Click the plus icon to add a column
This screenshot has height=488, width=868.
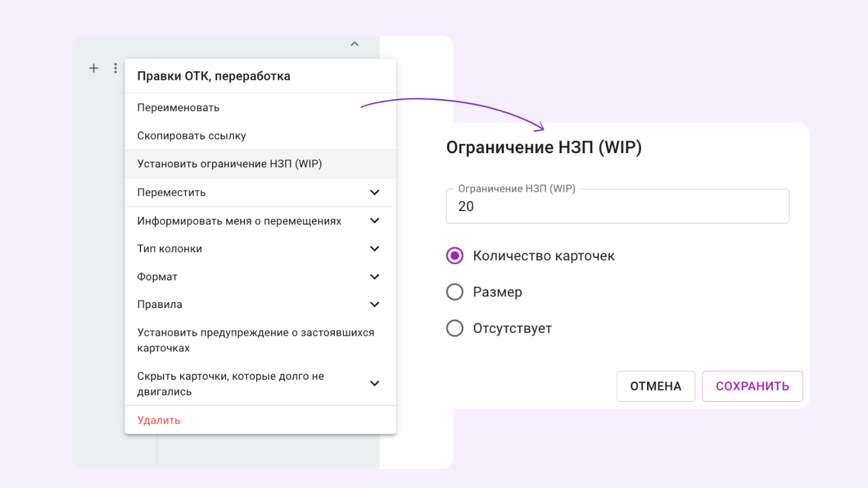tap(93, 68)
